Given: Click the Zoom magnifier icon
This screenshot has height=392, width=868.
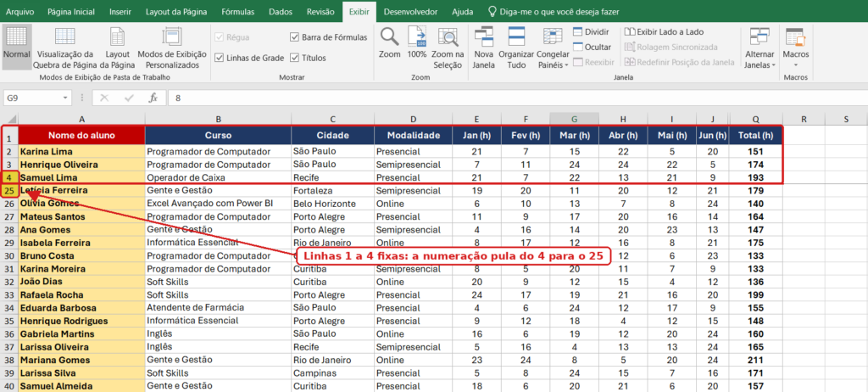Looking at the screenshot, I should [x=390, y=36].
